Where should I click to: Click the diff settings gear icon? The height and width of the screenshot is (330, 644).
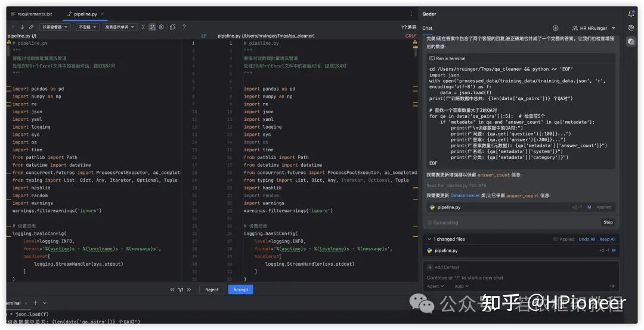162,27
